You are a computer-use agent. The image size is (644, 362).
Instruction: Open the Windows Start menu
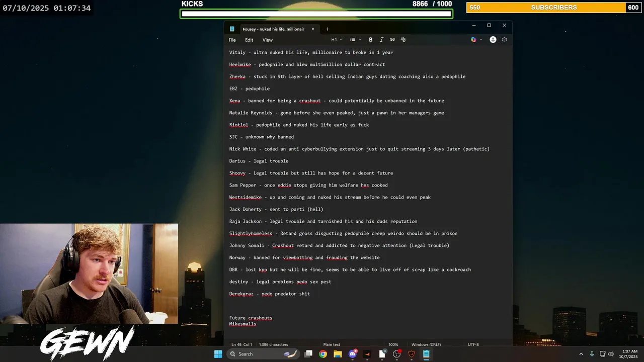(218, 354)
